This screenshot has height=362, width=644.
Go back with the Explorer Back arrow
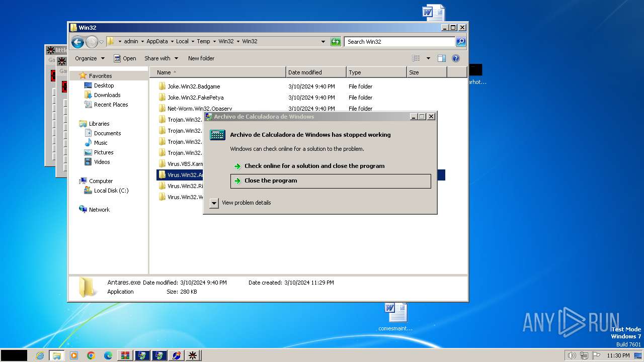(77, 42)
